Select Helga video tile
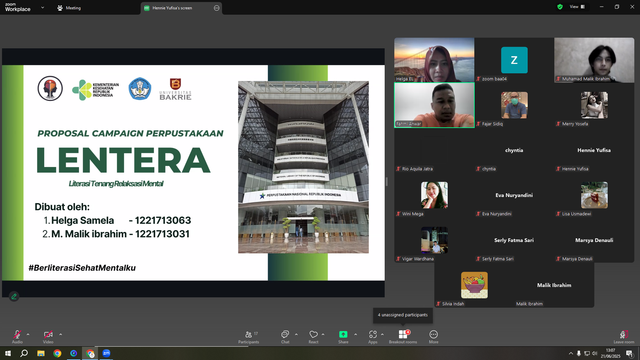Image resolution: width=640 pixels, height=360 pixels. (434, 60)
